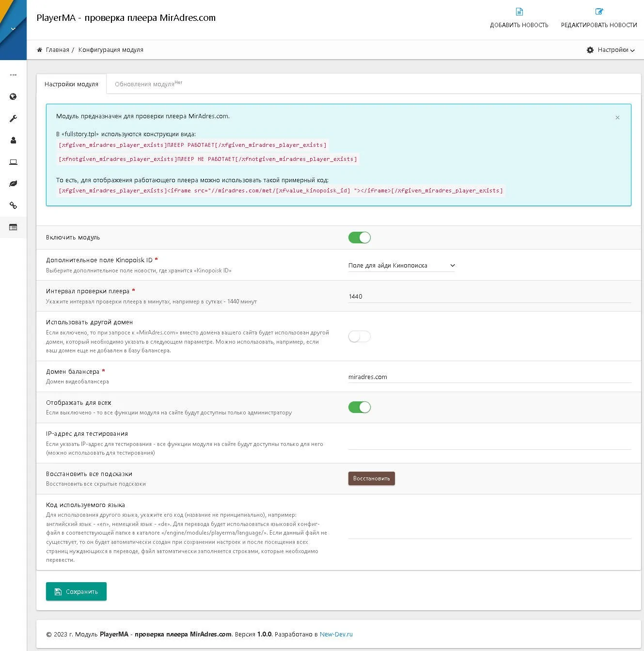644x651 pixels.
Task: Click the edit news pencil icon
Action: 599,12
